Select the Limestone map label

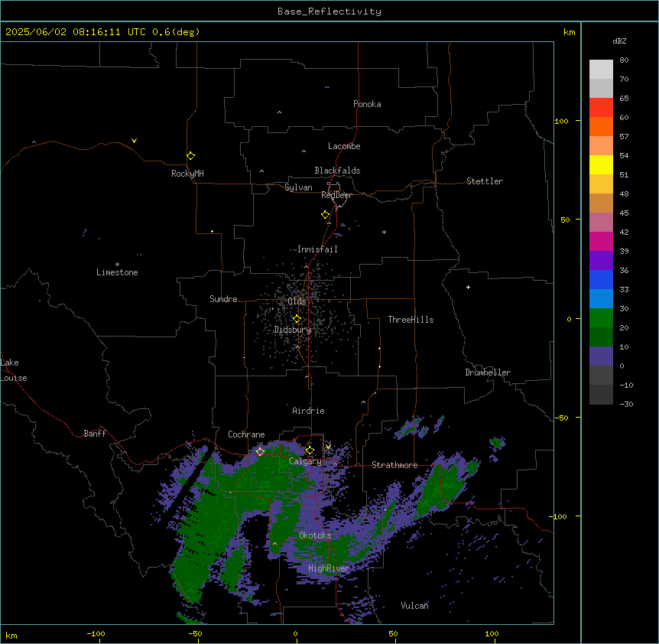117,272
